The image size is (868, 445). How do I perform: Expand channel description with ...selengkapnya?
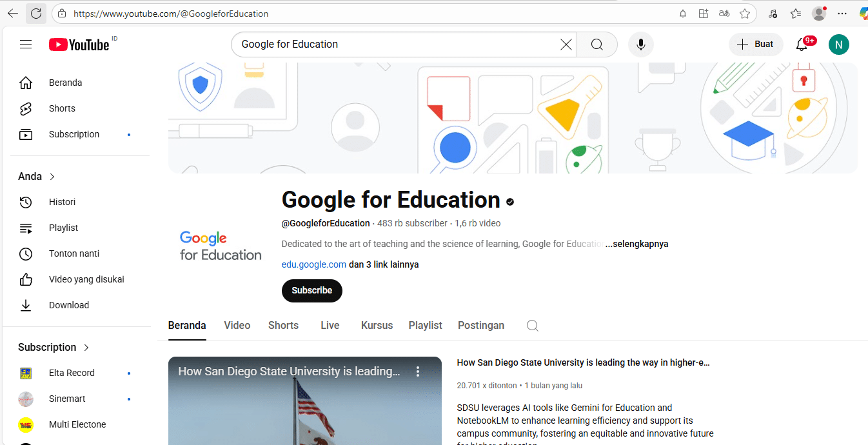[636, 244]
